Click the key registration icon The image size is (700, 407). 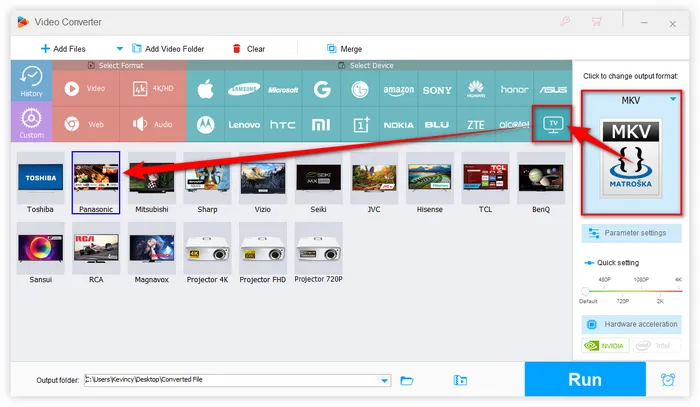point(565,21)
